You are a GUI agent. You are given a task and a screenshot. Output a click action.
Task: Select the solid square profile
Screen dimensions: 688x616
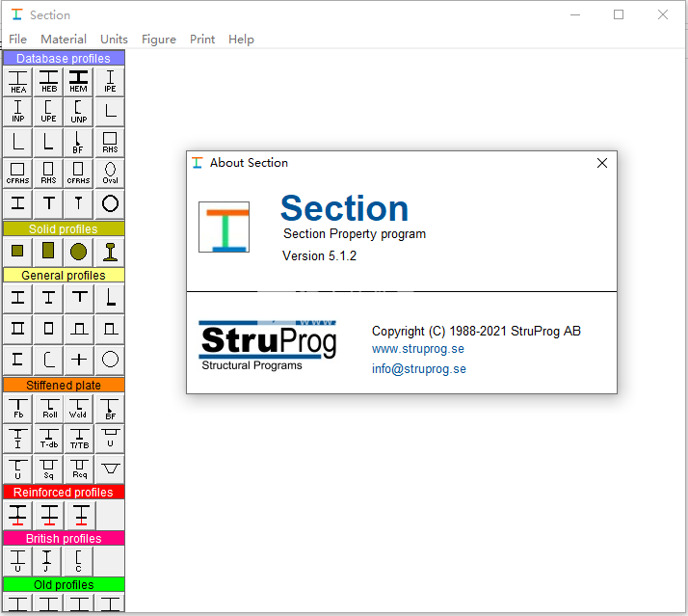(x=17, y=252)
